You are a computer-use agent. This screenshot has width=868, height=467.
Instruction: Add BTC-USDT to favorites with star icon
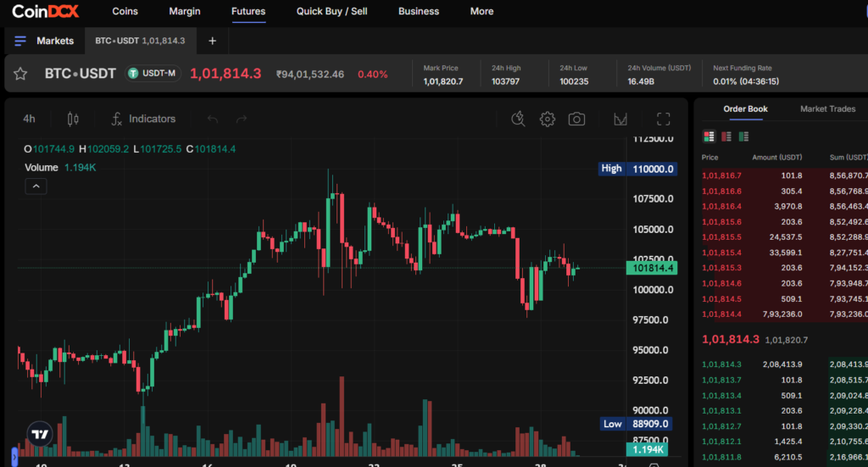[20, 74]
